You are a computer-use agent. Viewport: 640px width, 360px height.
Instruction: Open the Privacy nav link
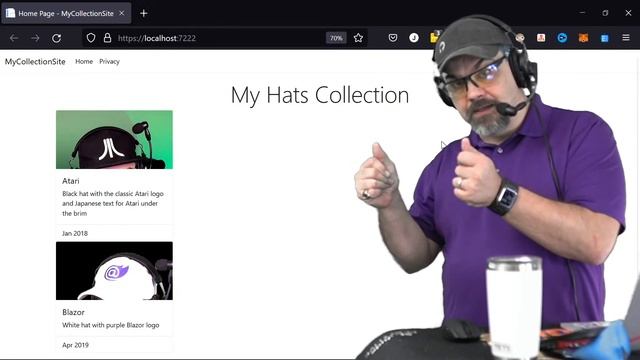pos(109,62)
